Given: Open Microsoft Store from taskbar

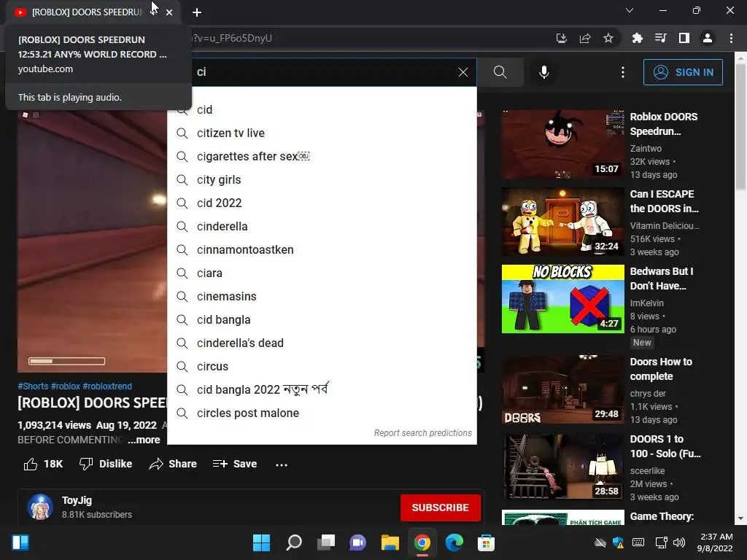Looking at the screenshot, I should pyautogui.click(x=486, y=542).
